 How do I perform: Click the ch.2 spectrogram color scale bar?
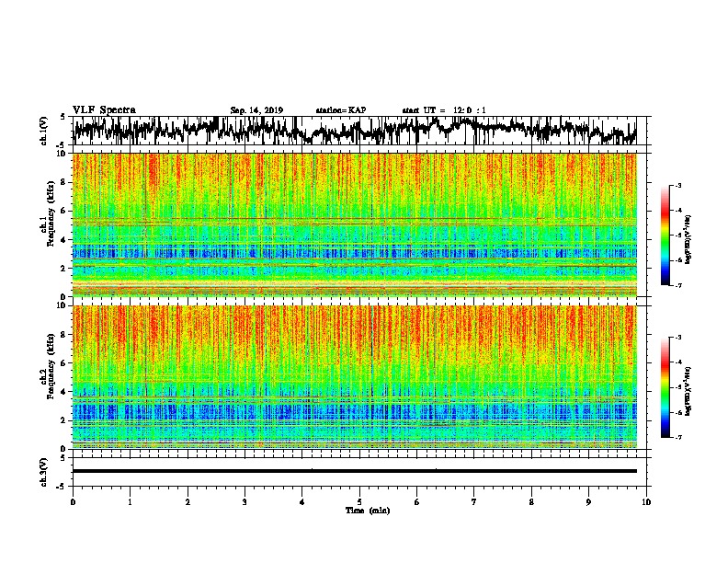pos(665,387)
